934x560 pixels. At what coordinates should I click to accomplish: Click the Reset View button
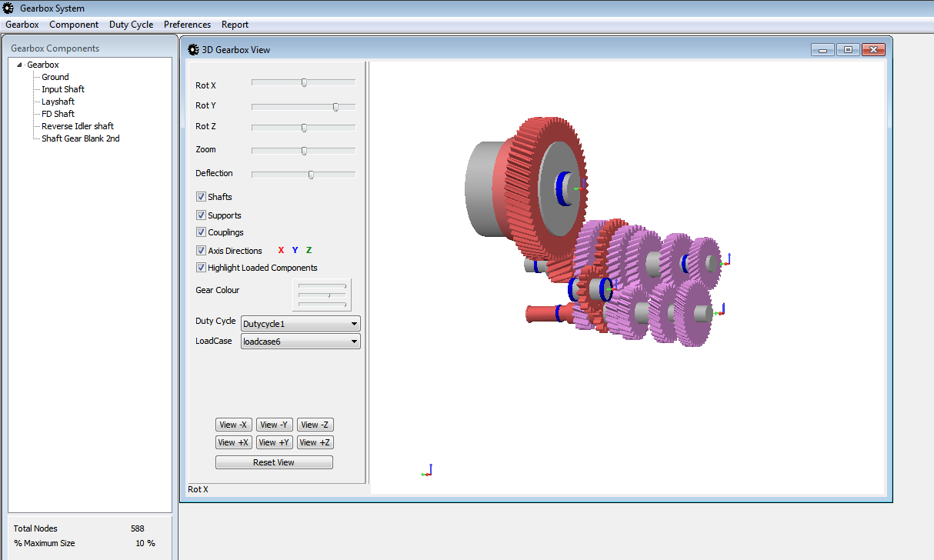274,462
